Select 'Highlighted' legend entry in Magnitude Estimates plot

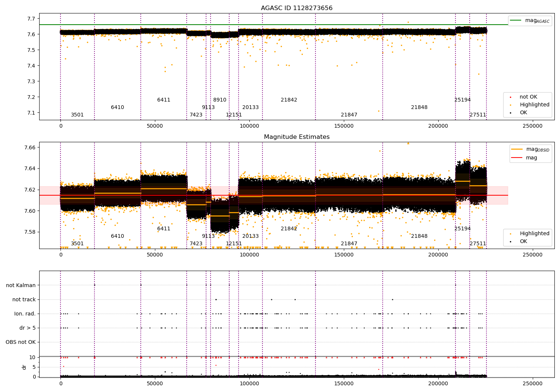535,234
